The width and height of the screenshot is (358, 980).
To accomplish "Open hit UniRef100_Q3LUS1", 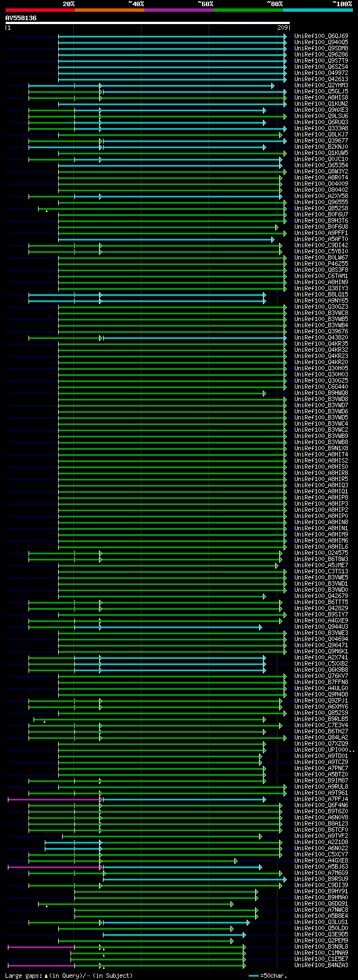I will click(x=321, y=922).
